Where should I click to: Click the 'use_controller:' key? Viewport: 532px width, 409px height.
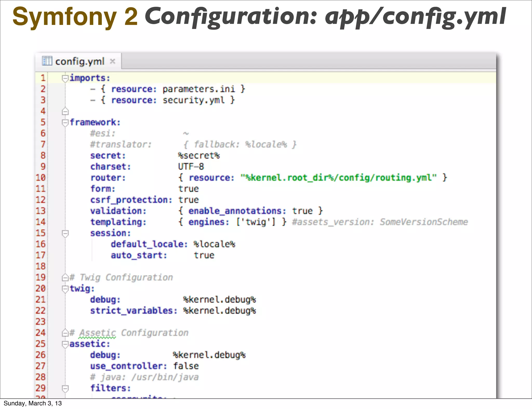(x=129, y=366)
